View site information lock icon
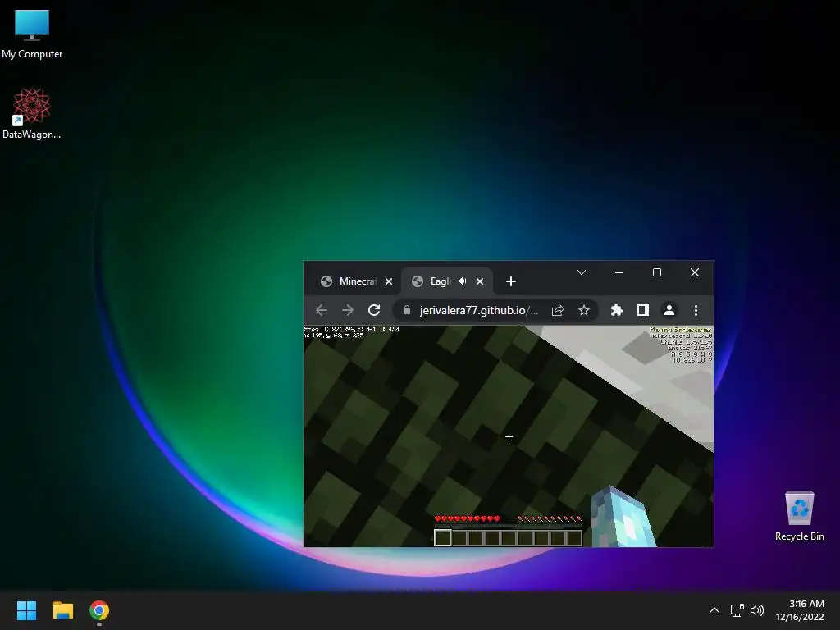This screenshot has height=630, width=840. 407,310
